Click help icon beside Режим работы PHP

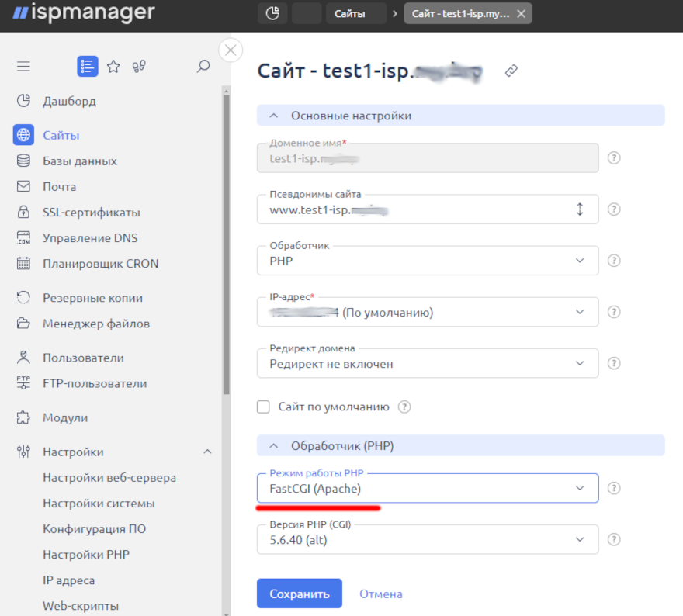click(614, 488)
